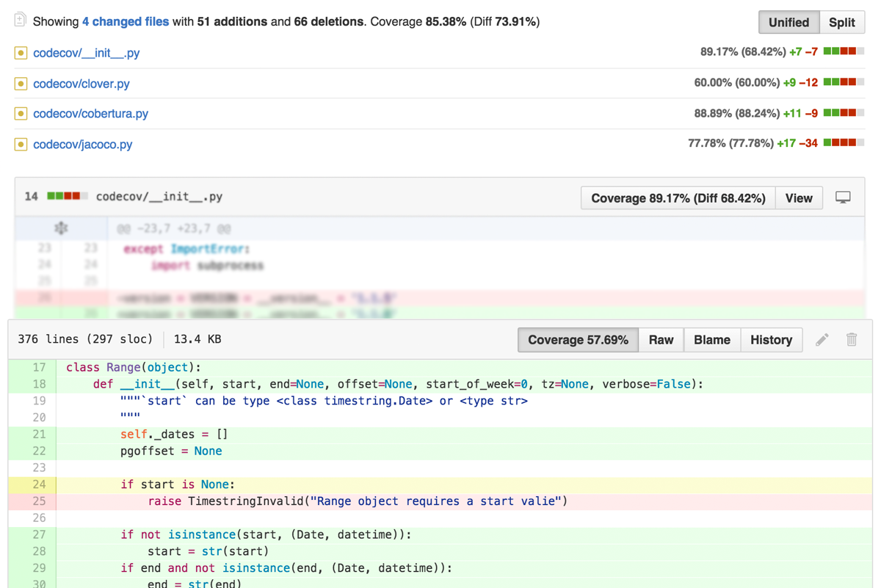
Task: Click the diff summary document icon
Action: (x=21, y=20)
